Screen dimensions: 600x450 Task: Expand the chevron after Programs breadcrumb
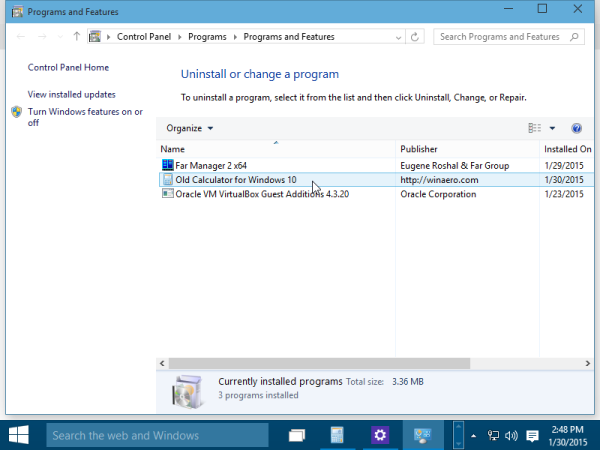click(235, 37)
